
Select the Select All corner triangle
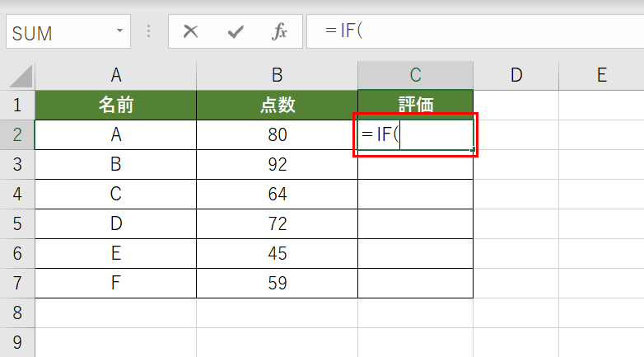point(17,76)
